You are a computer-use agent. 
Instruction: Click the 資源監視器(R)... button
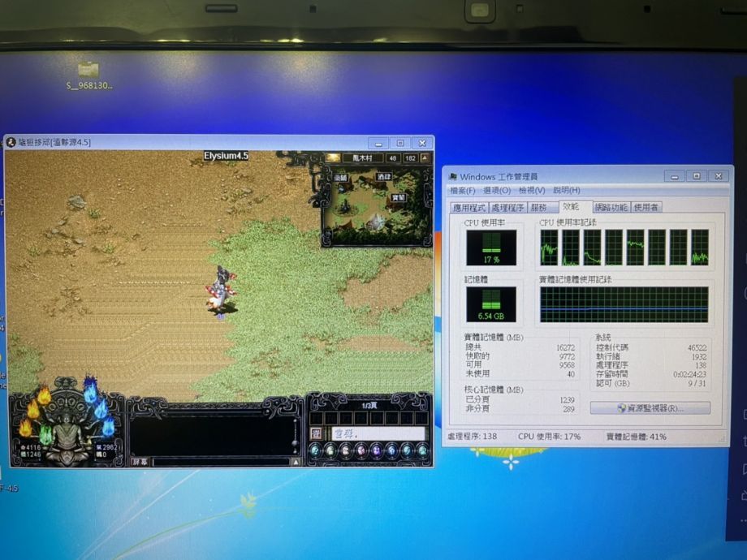coord(650,408)
